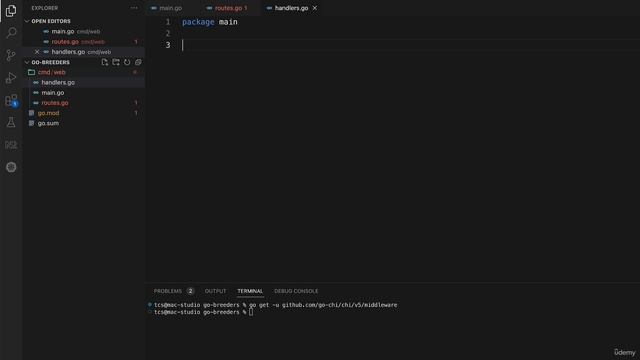
Task: Click the go get command in terminal
Action: tap(323, 305)
